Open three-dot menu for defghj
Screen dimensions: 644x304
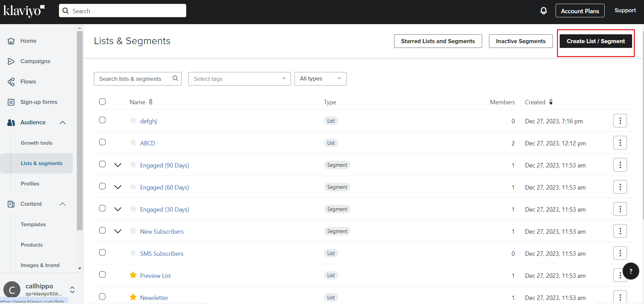(x=620, y=121)
